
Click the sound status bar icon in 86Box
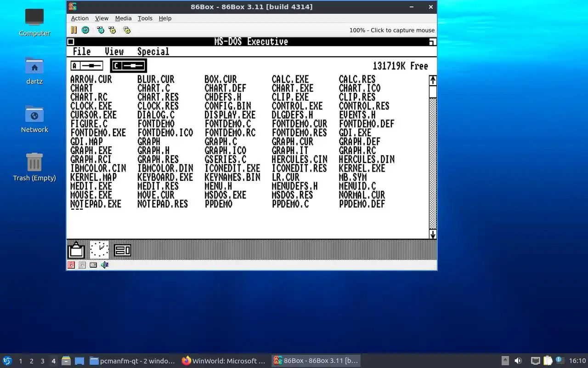pos(105,265)
